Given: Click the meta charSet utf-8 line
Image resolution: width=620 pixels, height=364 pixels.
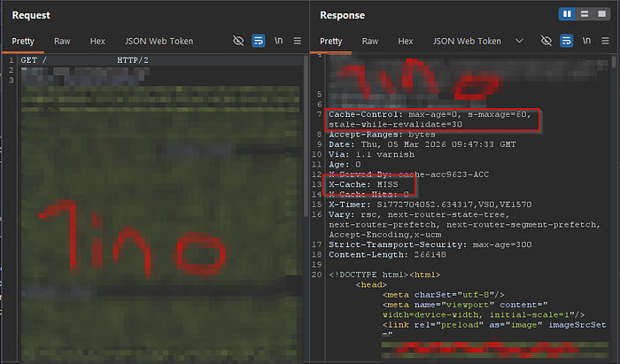Looking at the screenshot, I should [443, 294].
